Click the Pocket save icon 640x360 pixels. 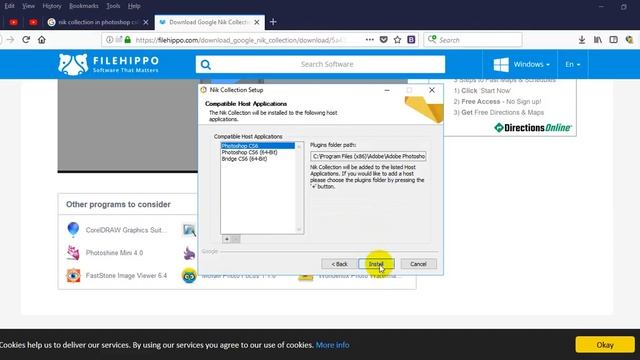384,40
